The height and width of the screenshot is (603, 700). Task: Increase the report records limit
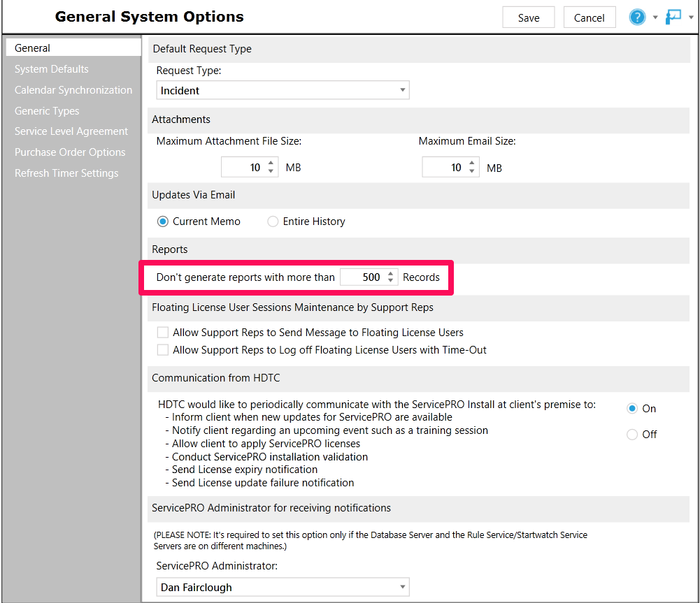pyautogui.click(x=391, y=273)
